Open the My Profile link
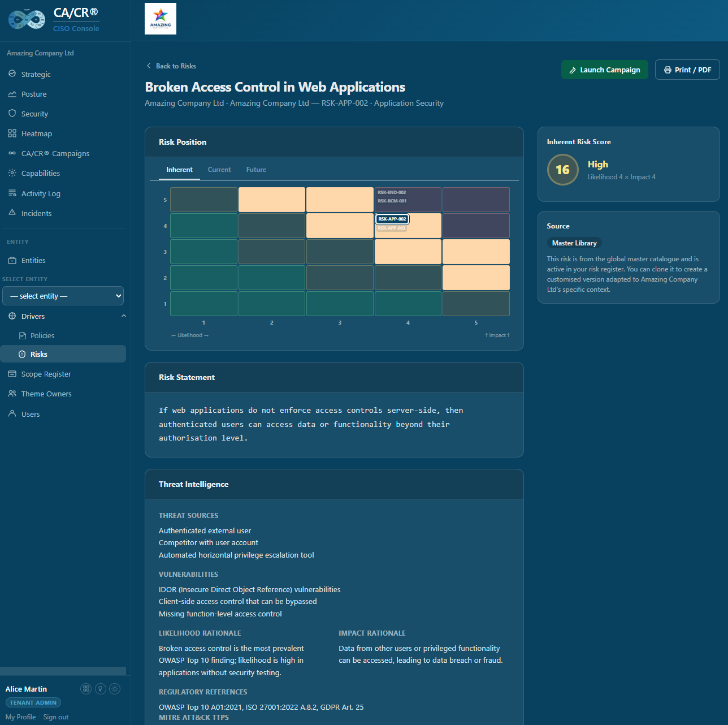This screenshot has width=728, height=725. pos(20,717)
